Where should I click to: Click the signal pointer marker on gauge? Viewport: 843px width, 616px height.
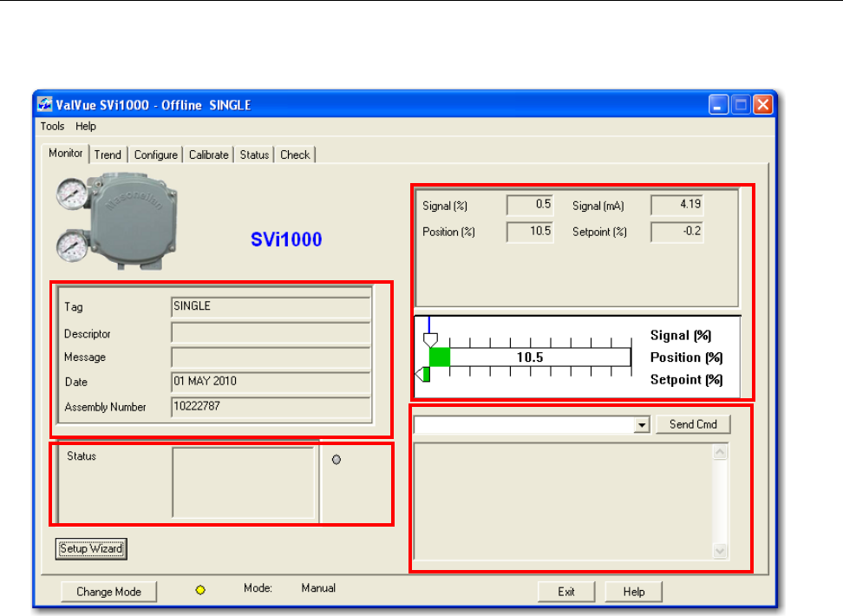430,339
